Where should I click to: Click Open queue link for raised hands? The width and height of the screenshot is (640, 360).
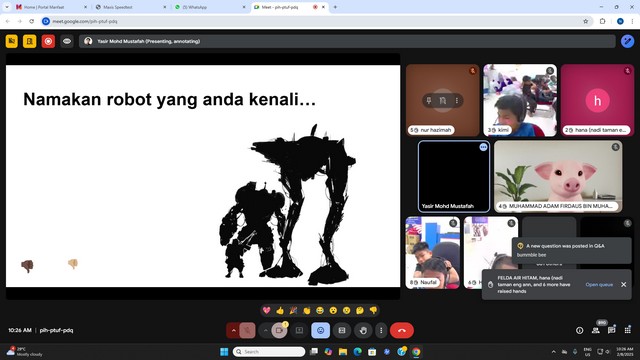[x=599, y=284]
